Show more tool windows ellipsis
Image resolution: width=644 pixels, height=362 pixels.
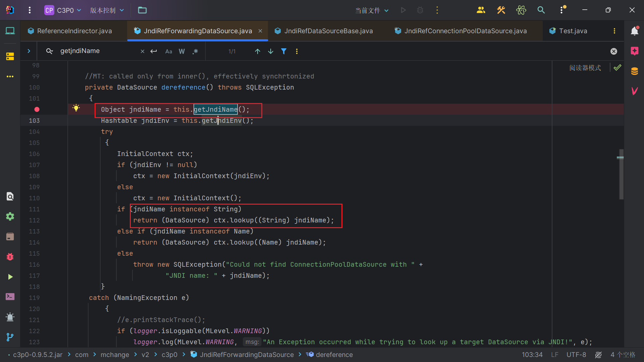[x=10, y=76]
